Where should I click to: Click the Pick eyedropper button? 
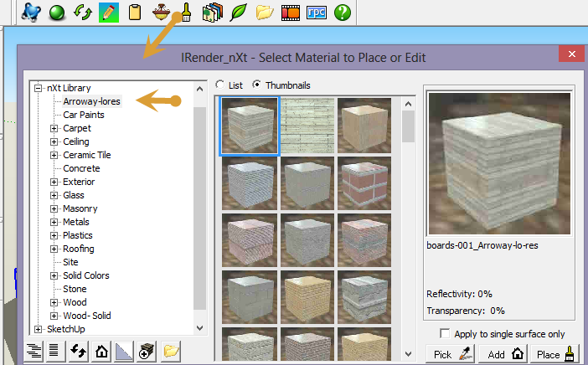[x=451, y=354]
